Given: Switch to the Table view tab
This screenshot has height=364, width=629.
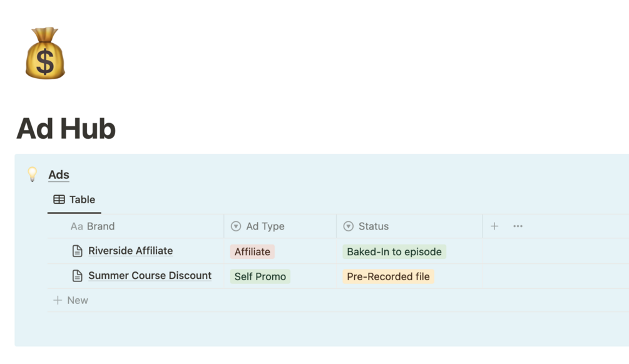Looking at the screenshot, I should pyautogui.click(x=74, y=200).
